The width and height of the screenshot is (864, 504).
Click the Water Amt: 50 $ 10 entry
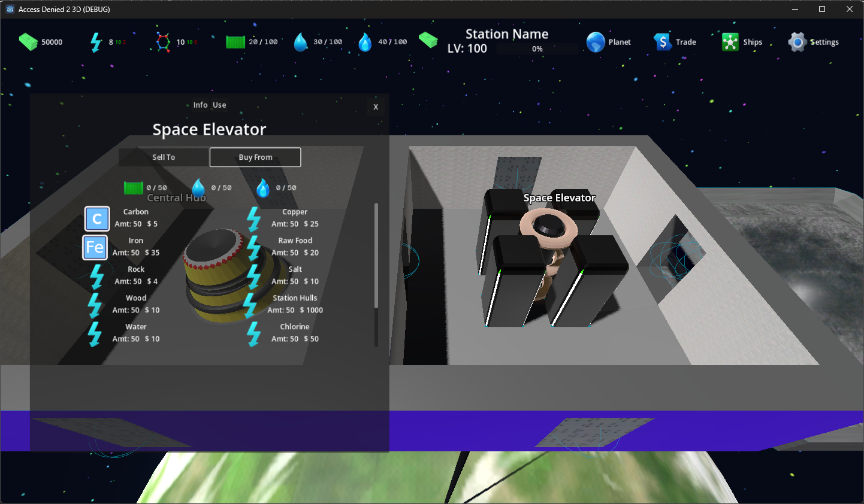tap(136, 333)
